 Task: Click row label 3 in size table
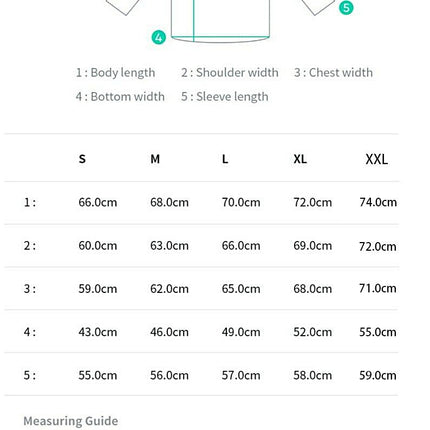tap(30, 289)
